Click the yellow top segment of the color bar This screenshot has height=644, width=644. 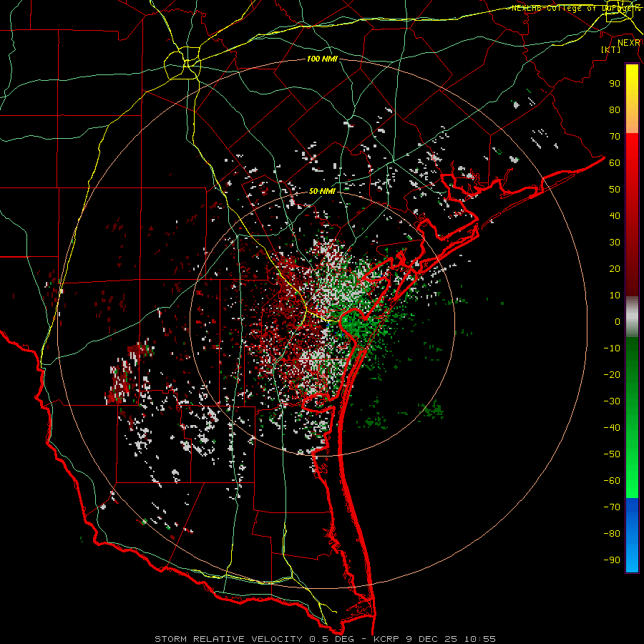(632, 99)
